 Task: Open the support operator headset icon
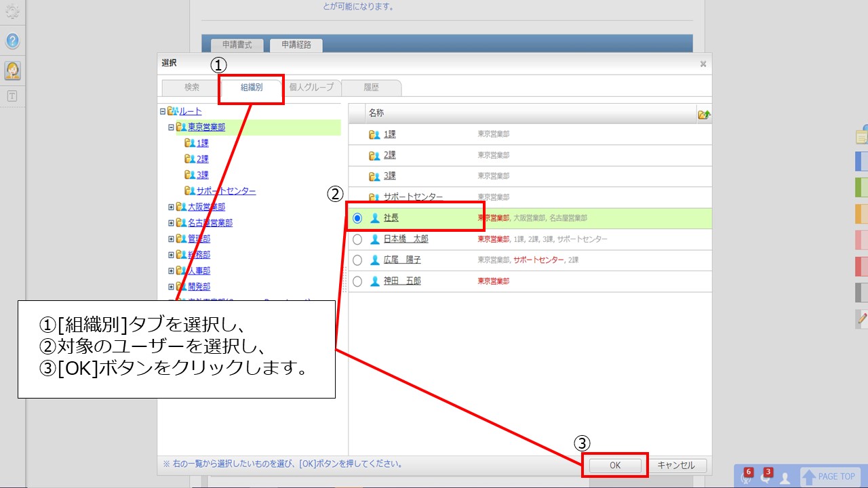point(12,70)
